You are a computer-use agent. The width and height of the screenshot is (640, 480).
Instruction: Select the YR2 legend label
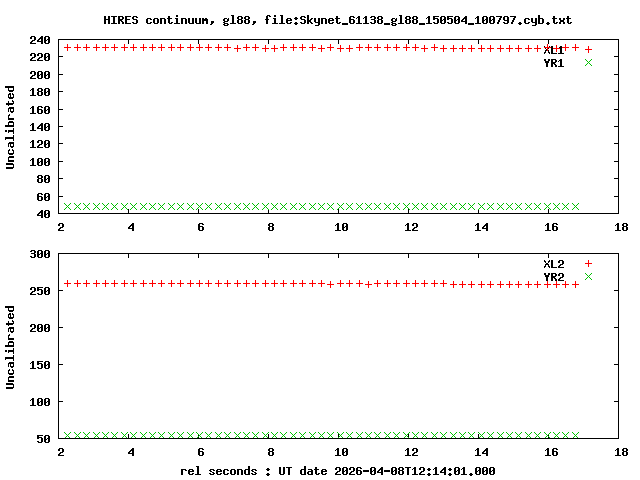[554, 277]
